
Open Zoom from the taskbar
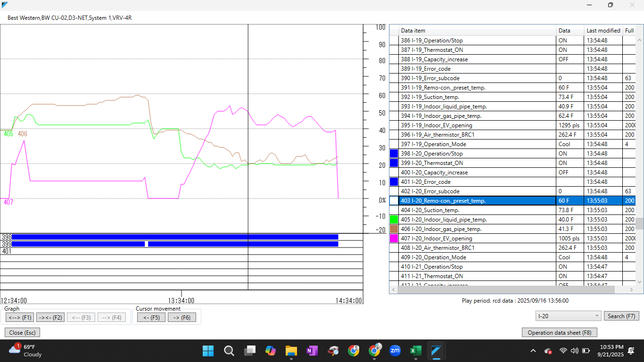(395, 351)
